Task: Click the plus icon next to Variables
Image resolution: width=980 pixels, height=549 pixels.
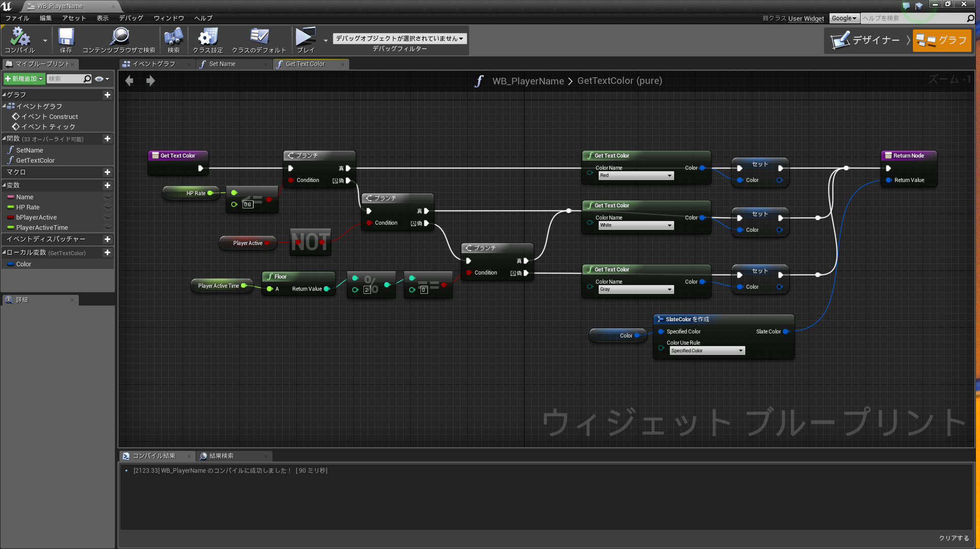Action: [x=107, y=186]
